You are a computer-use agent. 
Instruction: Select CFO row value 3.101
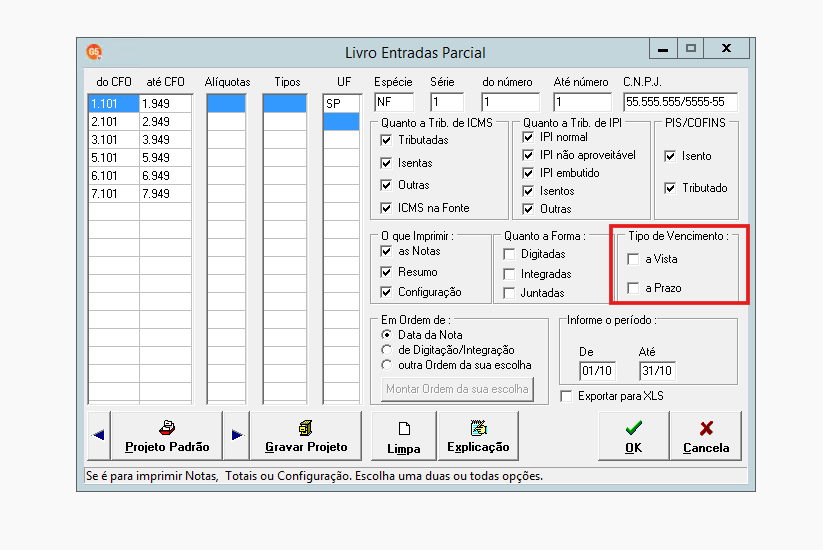coord(114,140)
